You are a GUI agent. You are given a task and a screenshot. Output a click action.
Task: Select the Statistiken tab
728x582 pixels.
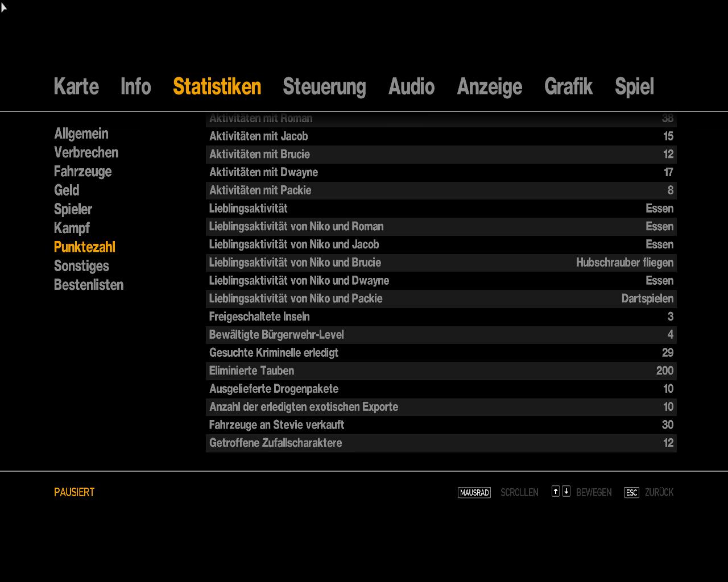(217, 87)
